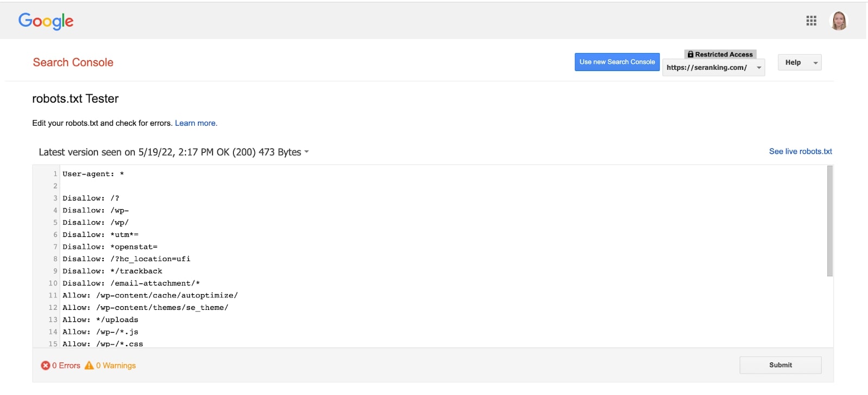
Task: Click the Disallow: /wp- line
Action: click(x=95, y=210)
